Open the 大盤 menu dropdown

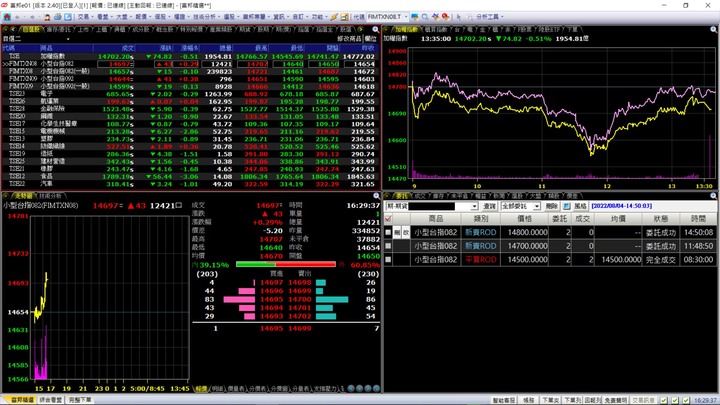click(124, 17)
